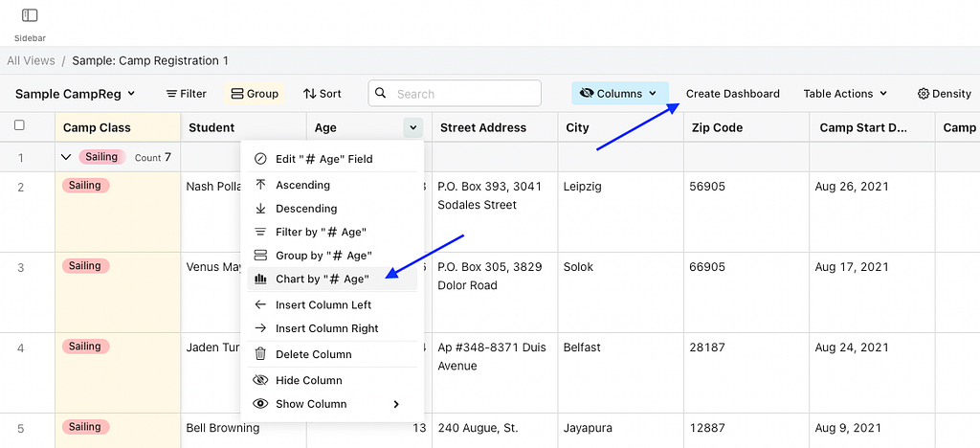Select the Belfast city cell
This screenshot has width=980, height=448.
pos(620,373)
